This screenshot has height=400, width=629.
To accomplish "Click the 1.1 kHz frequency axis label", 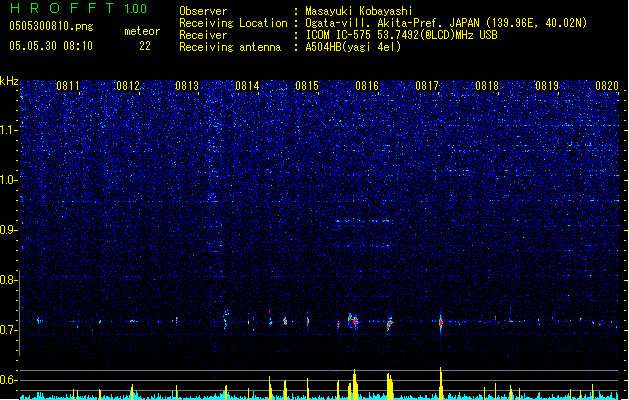I will 8,130.
